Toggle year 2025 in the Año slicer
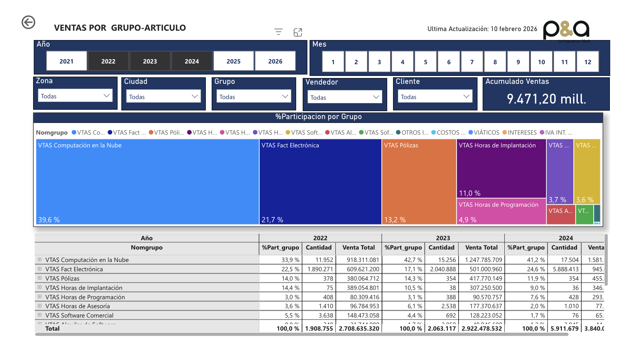This screenshot has width=644, height=341. [233, 61]
